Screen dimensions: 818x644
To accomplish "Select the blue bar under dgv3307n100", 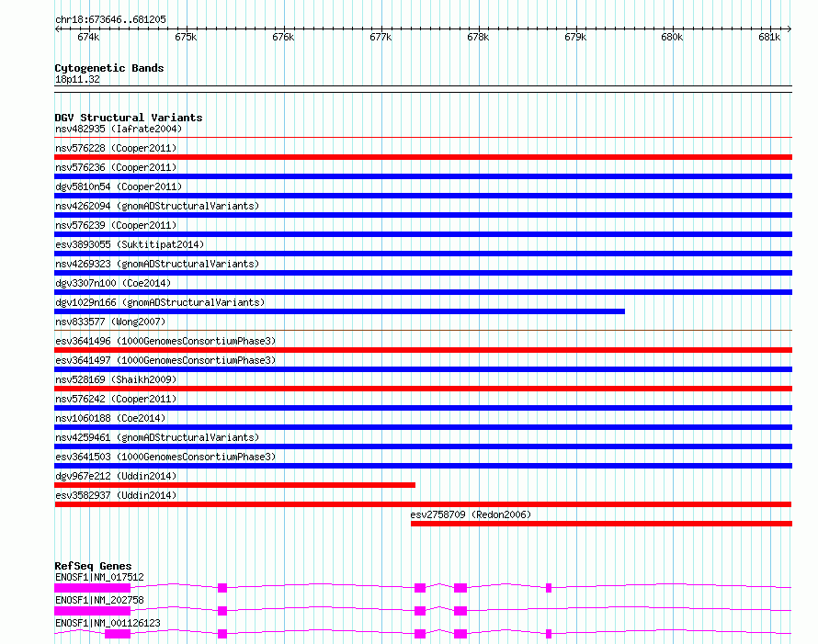I will (423, 292).
